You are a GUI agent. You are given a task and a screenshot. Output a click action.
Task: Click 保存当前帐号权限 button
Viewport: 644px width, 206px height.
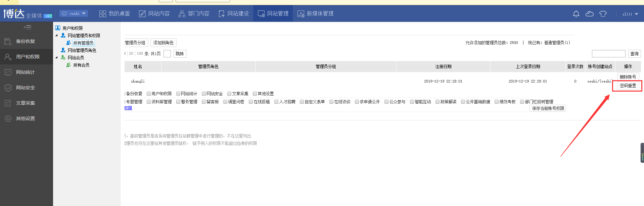coord(548,108)
